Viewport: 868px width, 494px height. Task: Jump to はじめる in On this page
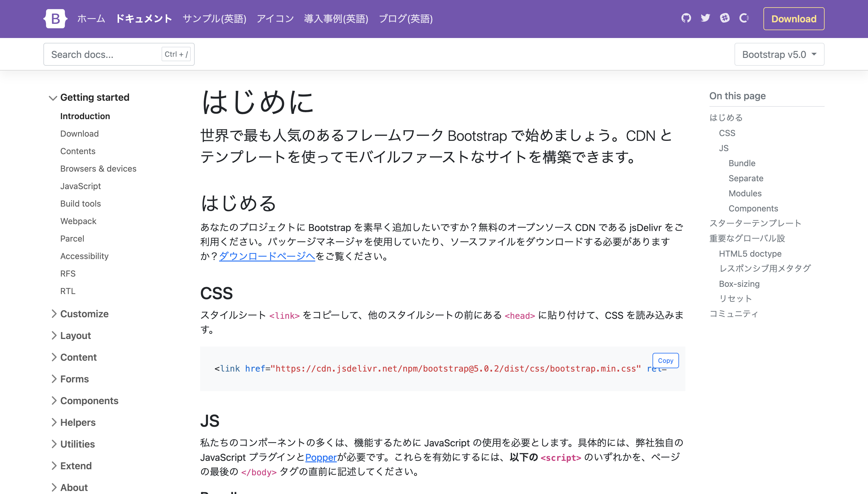click(x=726, y=118)
